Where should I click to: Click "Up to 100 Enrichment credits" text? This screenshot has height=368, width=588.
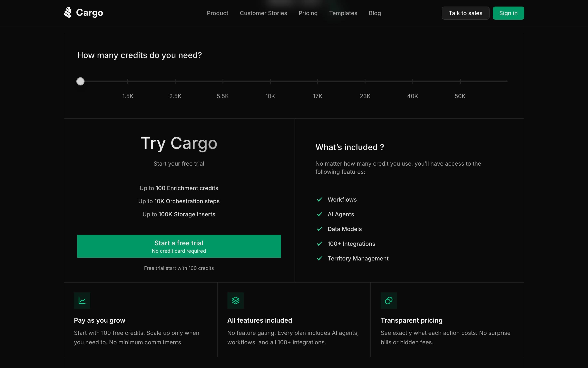pos(179,188)
